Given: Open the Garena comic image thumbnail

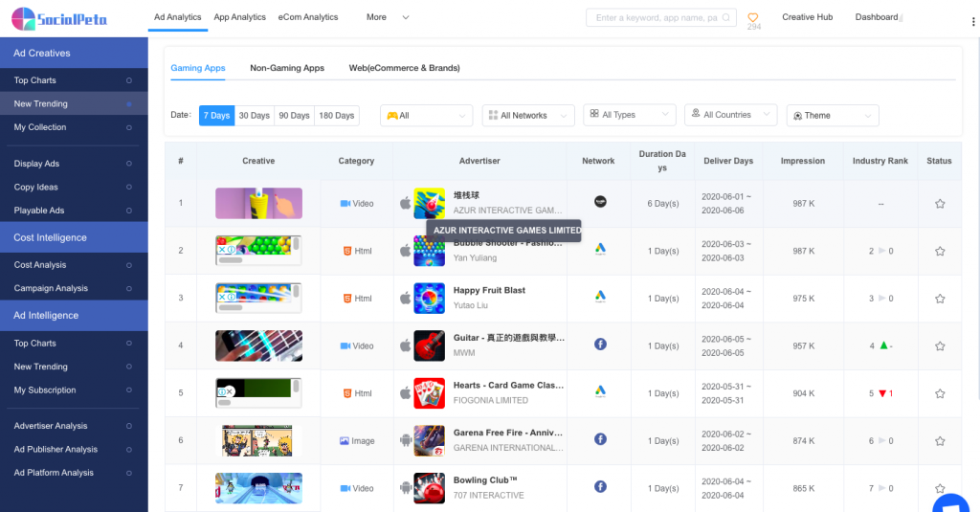Looking at the screenshot, I should (x=257, y=441).
